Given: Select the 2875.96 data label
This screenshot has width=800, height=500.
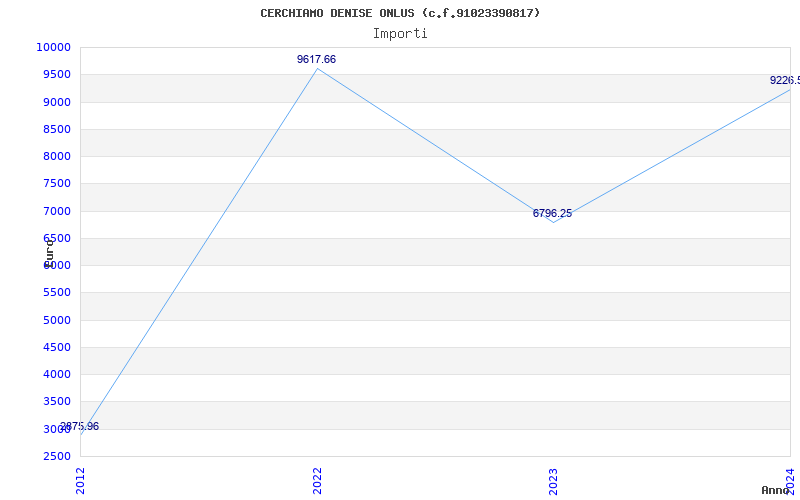Looking at the screenshot, I should click(80, 427).
